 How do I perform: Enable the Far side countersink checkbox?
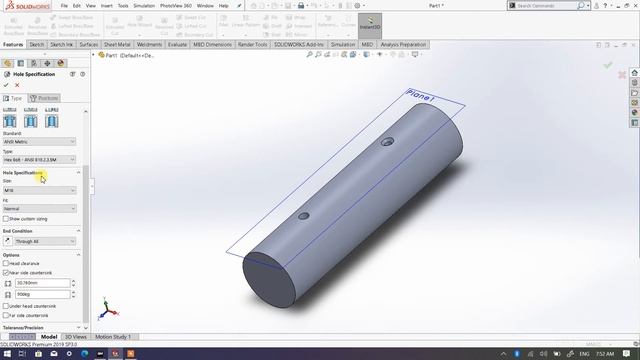6,315
